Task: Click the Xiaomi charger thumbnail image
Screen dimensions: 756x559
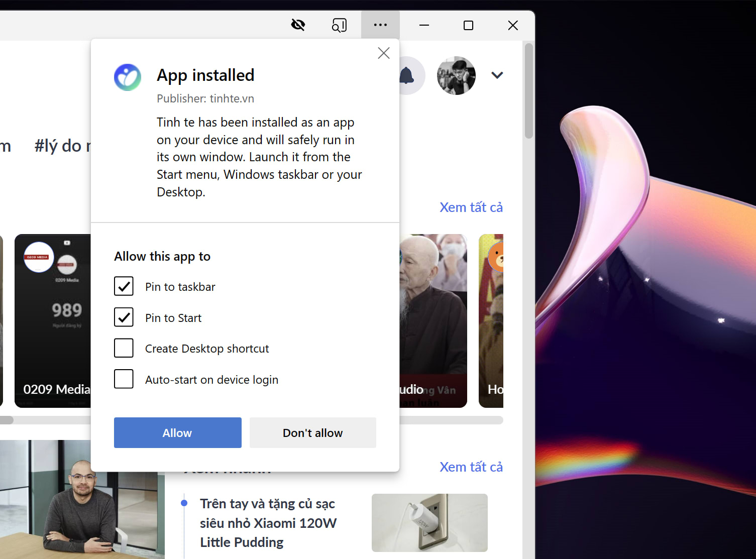Action: point(429,523)
